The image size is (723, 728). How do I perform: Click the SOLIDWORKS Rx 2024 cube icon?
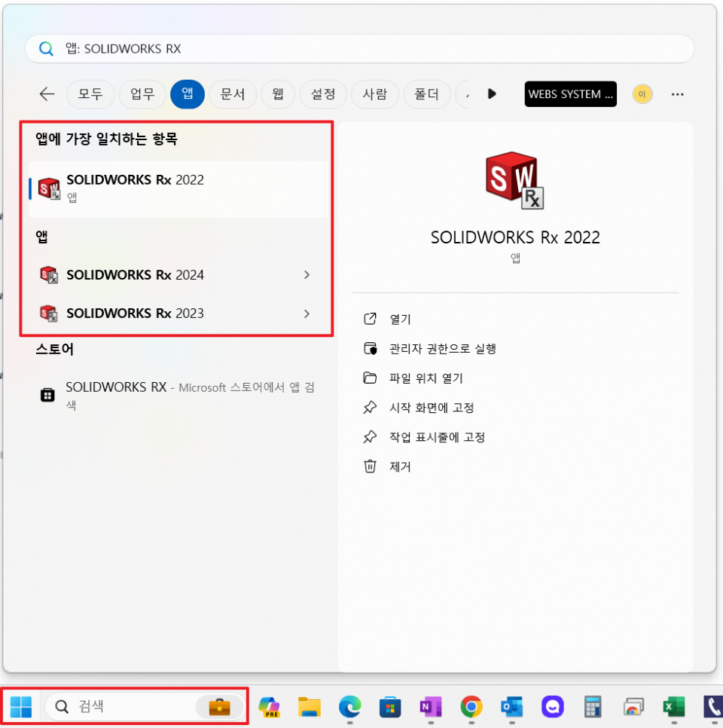pyautogui.click(x=48, y=275)
